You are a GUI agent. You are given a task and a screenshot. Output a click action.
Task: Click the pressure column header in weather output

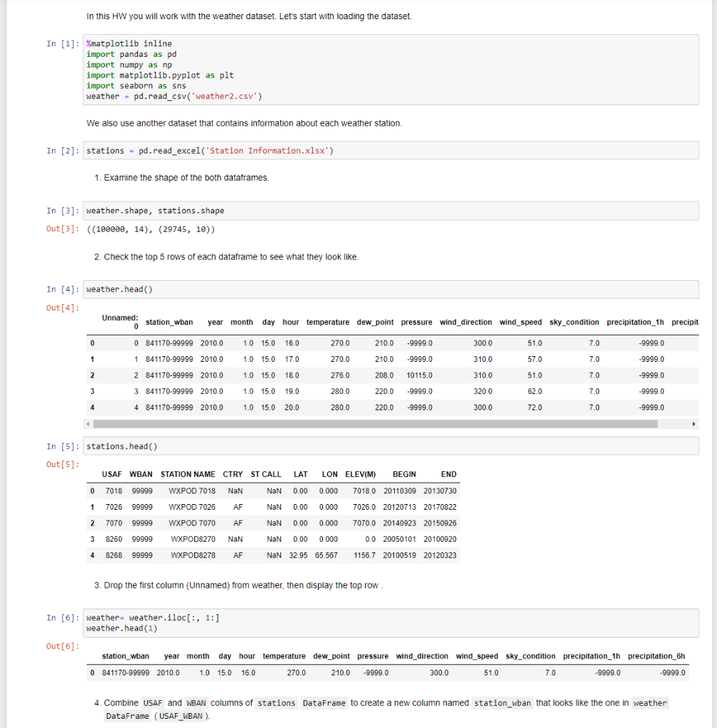[416, 322]
